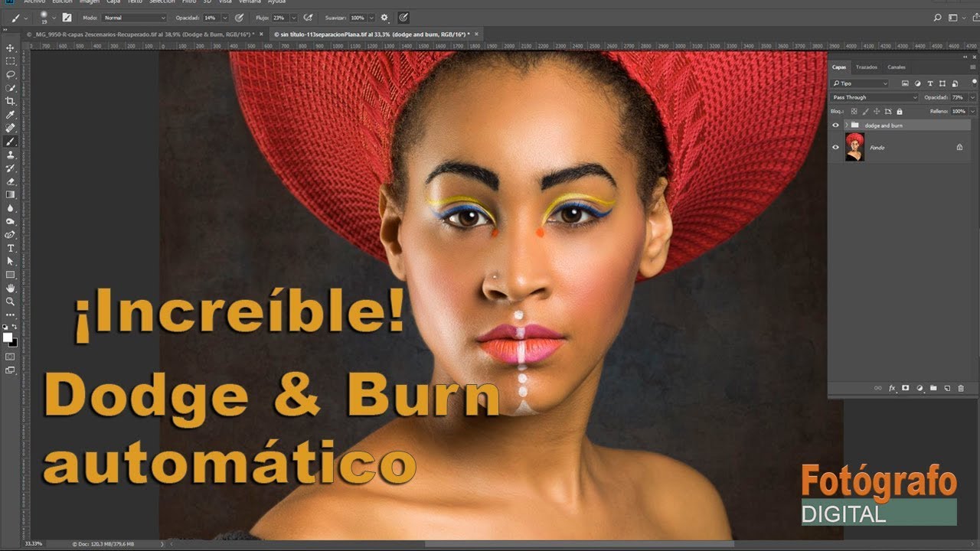Image resolution: width=980 pixels, height=551 pixels.
Task: Toggle airbrush build-up mode
Action: pyautogui.click(x=308, y=17)
